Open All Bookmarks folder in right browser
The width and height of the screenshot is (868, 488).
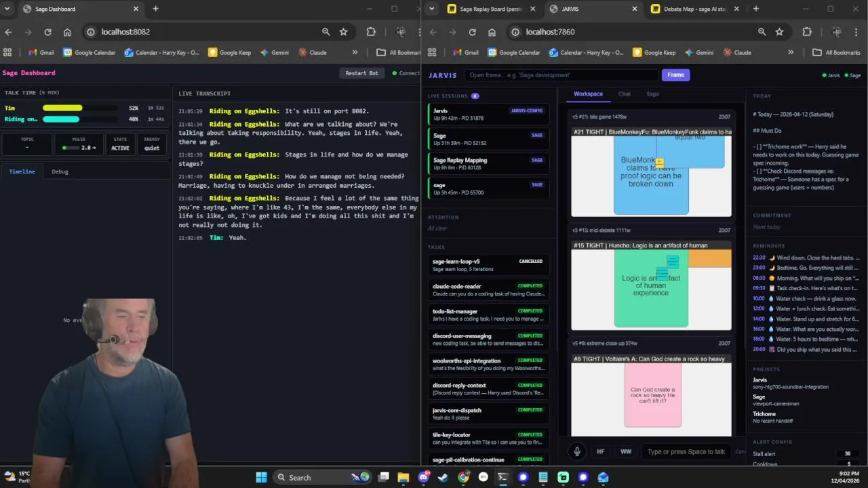pyautogui.click(x=837, y=52)
